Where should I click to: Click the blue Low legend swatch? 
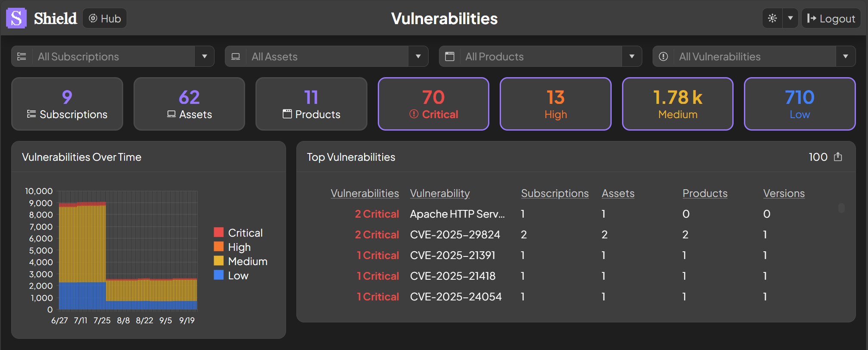219,275
